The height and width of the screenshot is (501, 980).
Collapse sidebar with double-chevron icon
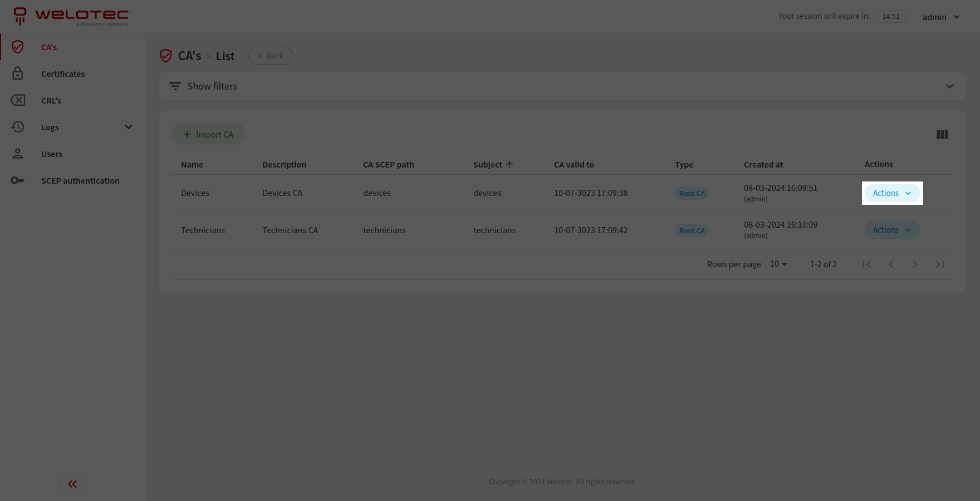[72, 484]
